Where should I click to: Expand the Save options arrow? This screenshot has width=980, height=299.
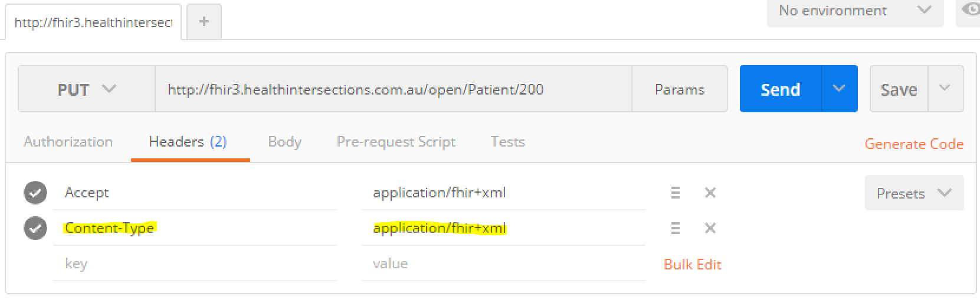[x=945, y=89]
